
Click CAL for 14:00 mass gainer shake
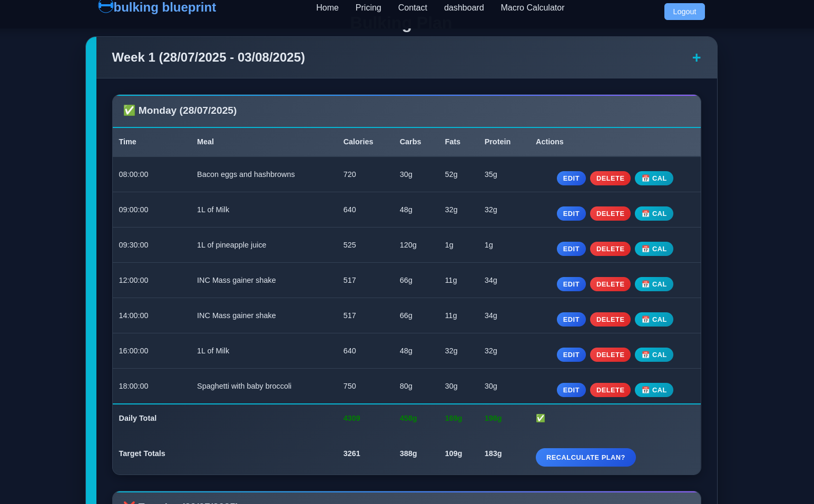pyautogui.click(x=653, y=320)
